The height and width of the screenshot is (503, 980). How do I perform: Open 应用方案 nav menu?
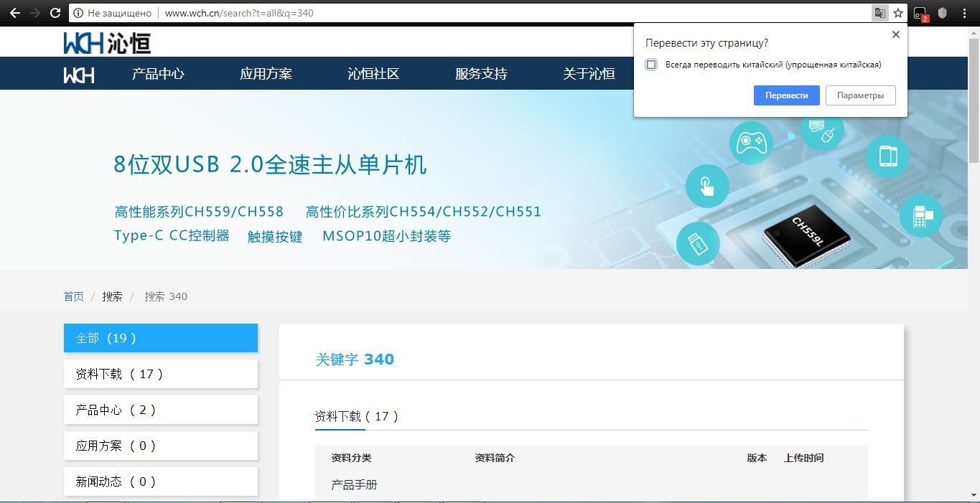point(266,74)
